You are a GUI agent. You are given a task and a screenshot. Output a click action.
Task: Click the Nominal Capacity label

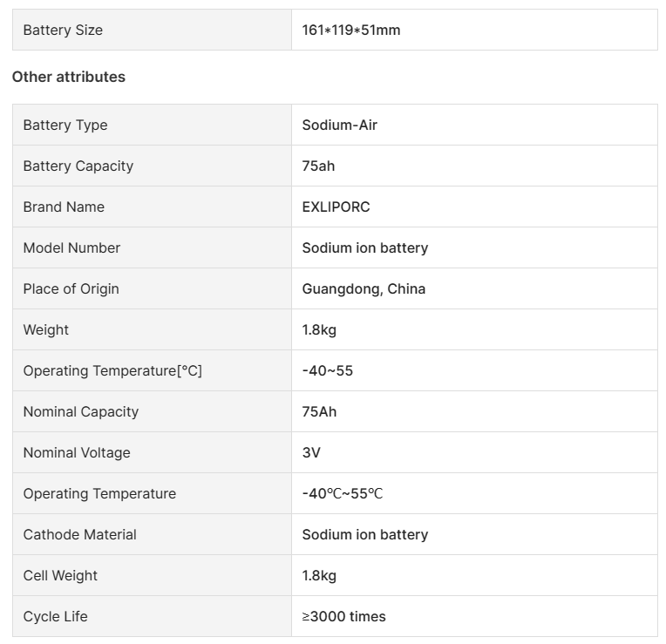[81, 411]
